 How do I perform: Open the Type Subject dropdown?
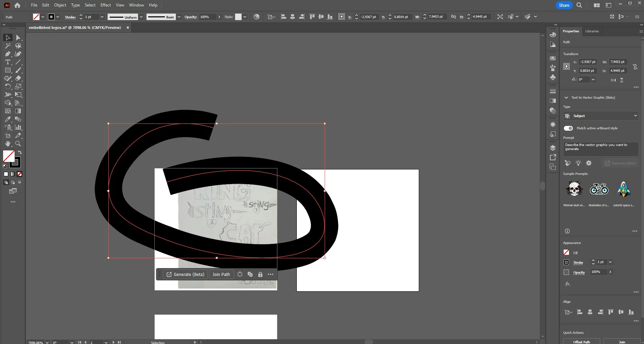[601, 116]
